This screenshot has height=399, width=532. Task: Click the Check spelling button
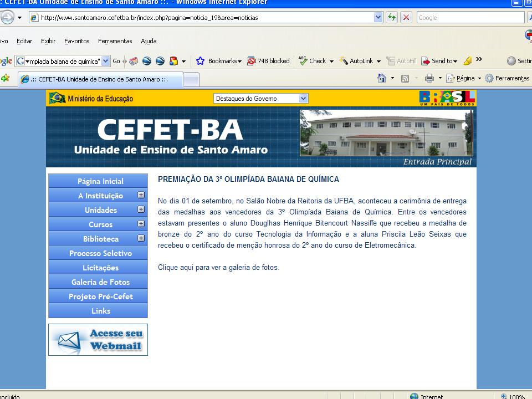(x=313, y=61)
